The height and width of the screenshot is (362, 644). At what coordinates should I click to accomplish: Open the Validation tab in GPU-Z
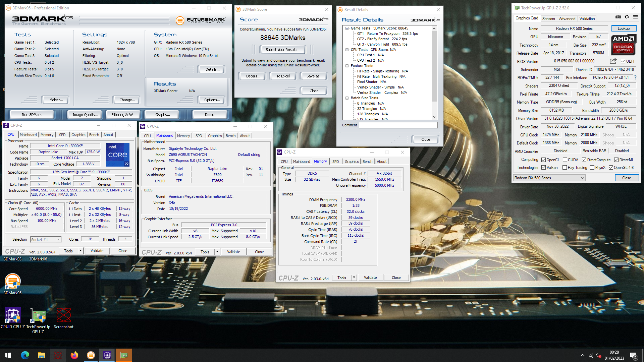tap(587, 19)
